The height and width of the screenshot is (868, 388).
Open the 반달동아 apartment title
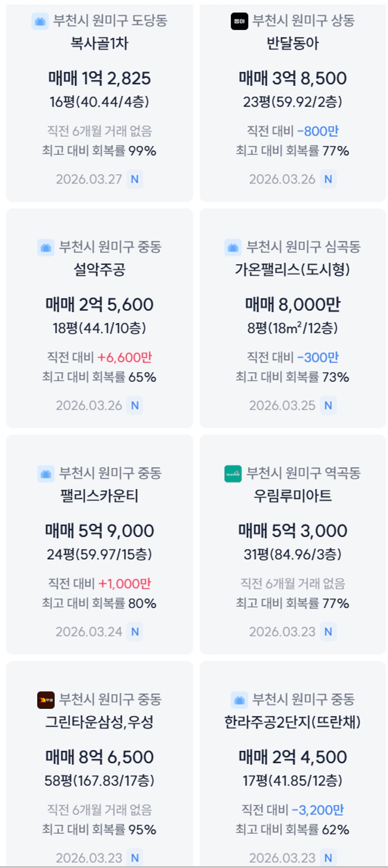[293, 44]
